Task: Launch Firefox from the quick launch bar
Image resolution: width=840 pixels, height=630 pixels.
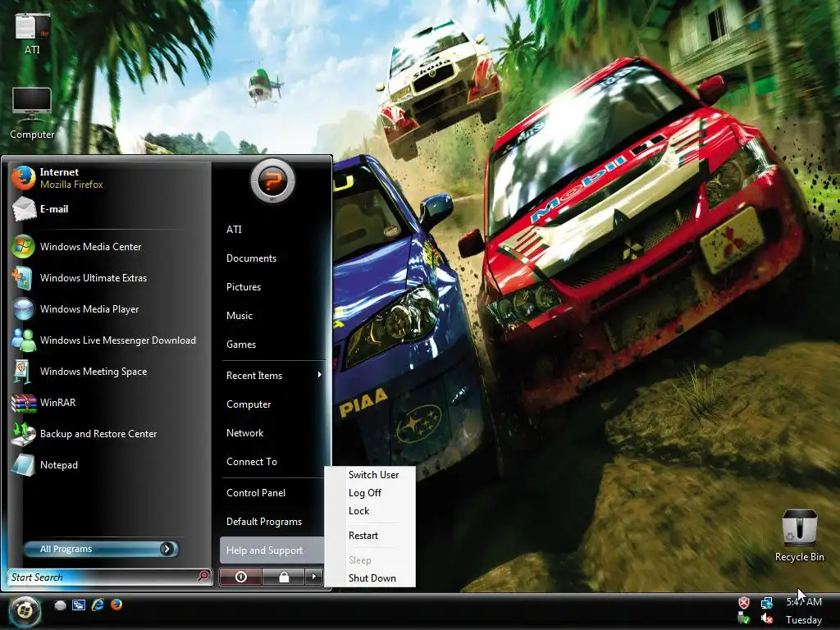Action: [x=116, y=605]
